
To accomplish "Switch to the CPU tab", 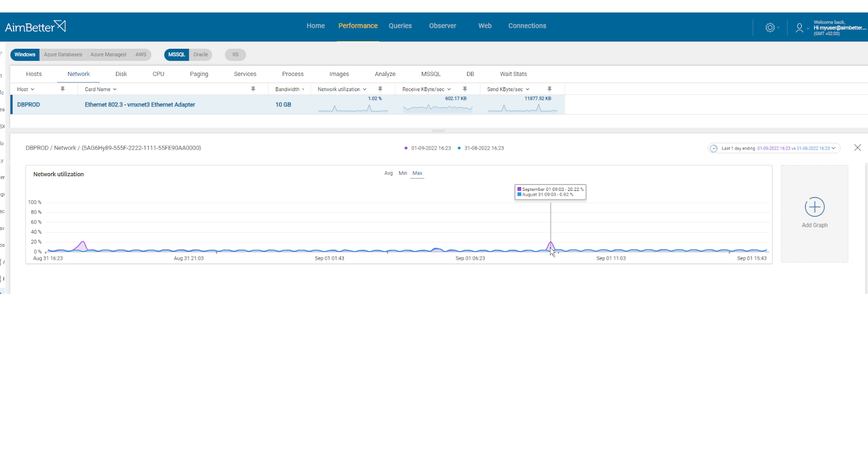I will [x=158, y=74].
